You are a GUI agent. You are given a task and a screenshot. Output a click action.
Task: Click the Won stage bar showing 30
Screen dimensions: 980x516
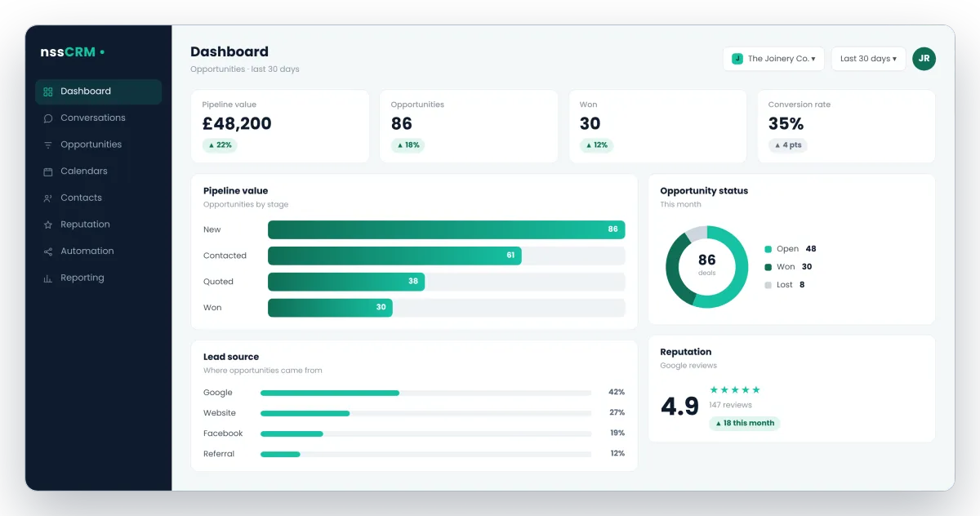(330, 308)
